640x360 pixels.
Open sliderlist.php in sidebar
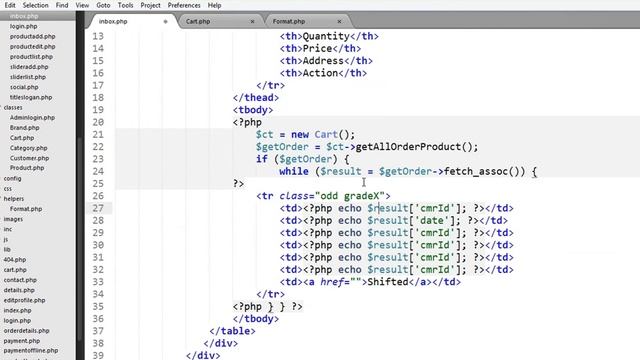point(28,77)
